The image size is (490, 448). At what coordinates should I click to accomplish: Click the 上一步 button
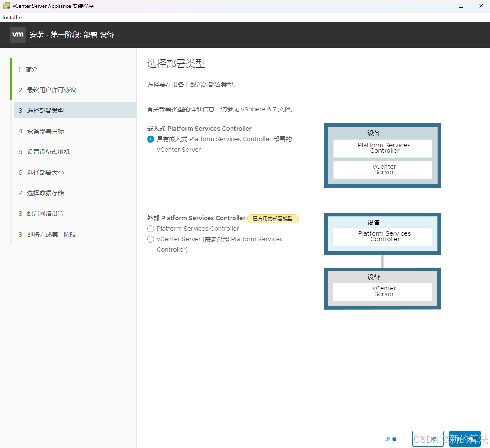pos(428,439)
